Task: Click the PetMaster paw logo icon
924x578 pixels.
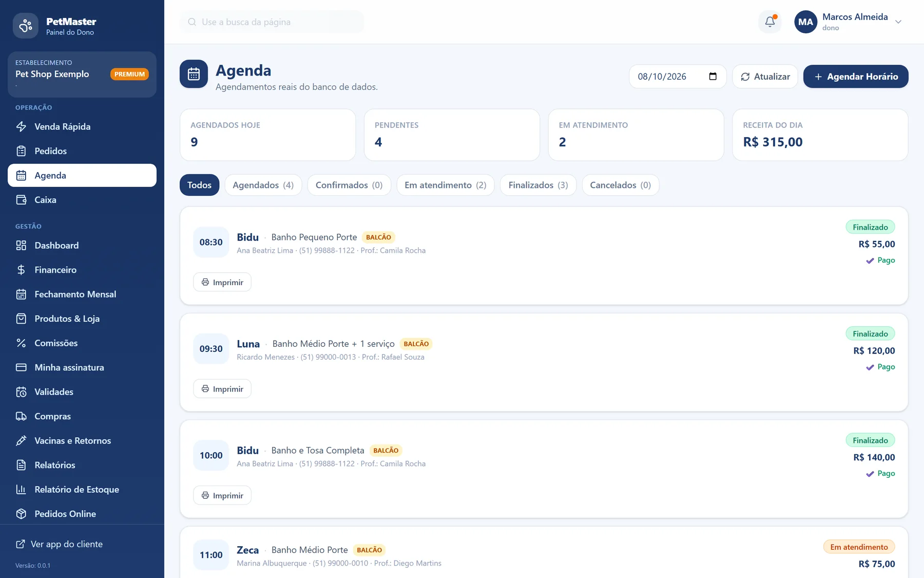Action: coord(26,26)
